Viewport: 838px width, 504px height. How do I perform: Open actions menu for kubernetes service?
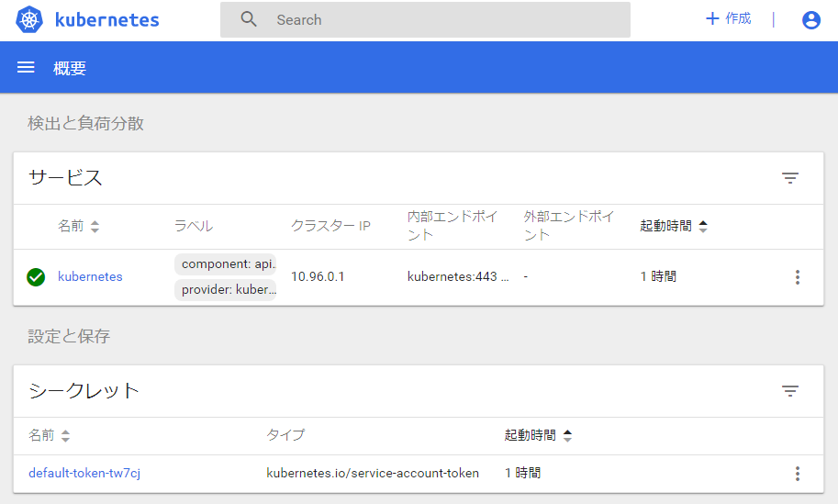797,277
